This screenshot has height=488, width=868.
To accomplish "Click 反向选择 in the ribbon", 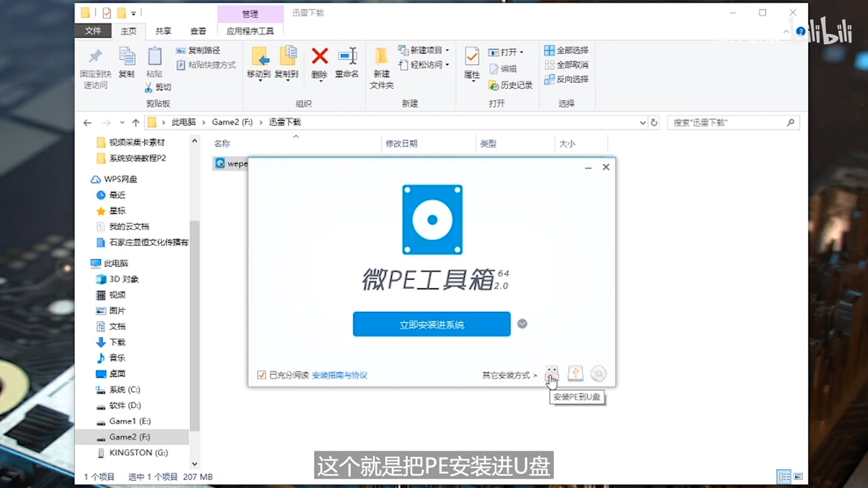I will tap(566, 79).
